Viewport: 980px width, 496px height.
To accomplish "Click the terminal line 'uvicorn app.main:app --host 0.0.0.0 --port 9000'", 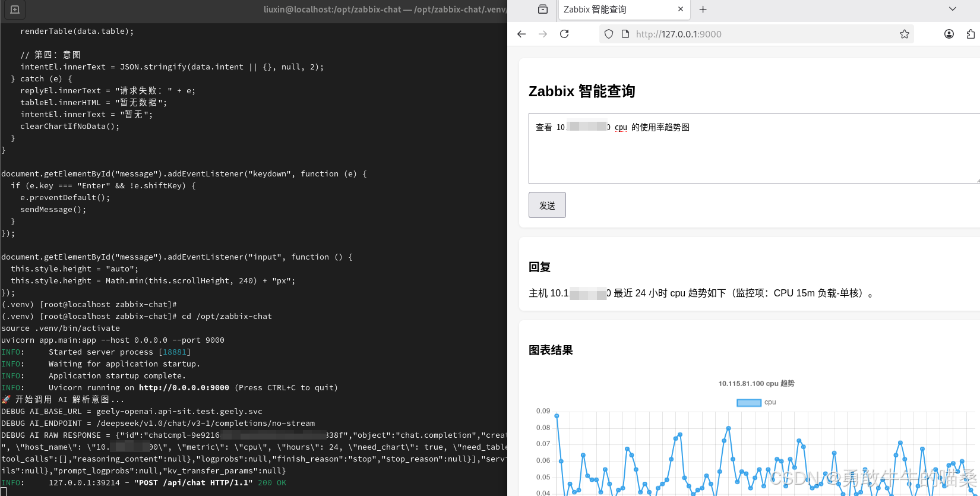I will click(113, 340).
